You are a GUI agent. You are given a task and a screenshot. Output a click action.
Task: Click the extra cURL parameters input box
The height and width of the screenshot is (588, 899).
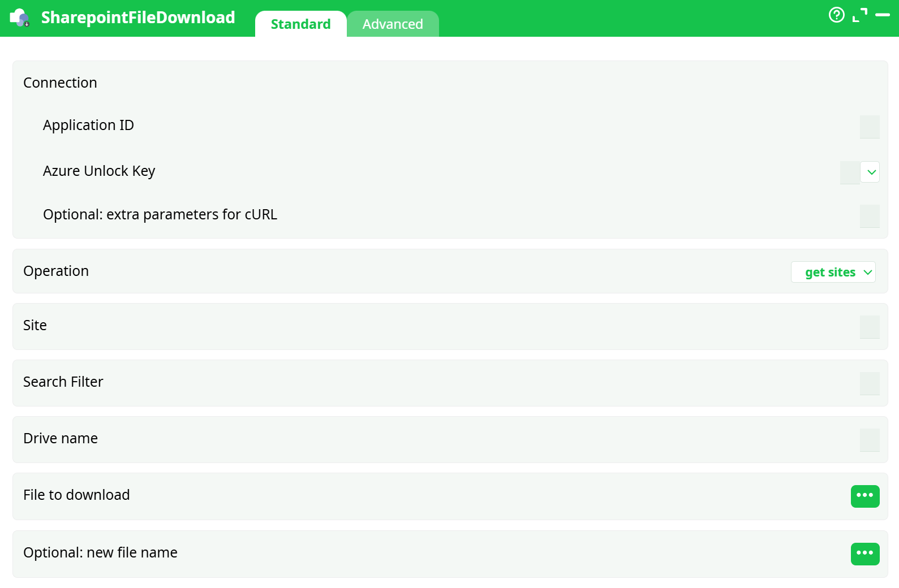tap(869, 216)
